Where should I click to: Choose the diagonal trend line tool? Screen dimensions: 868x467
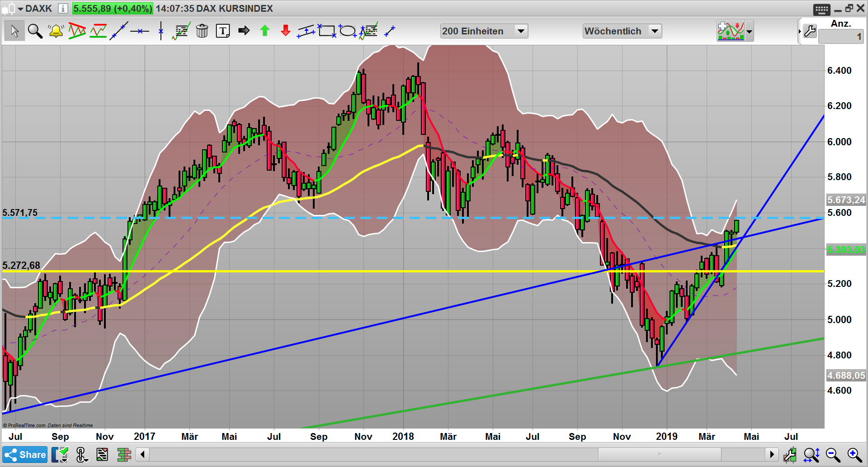tap(119, 31)
